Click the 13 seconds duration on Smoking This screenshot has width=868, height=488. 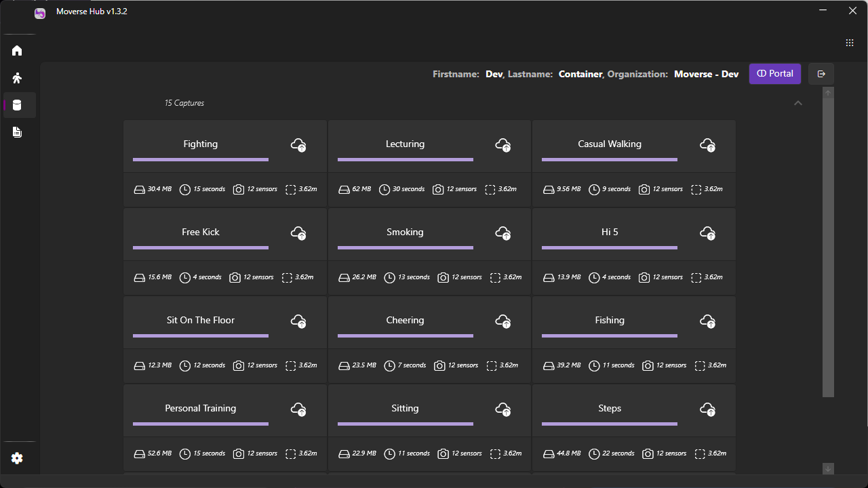click(x=414, y=277)
